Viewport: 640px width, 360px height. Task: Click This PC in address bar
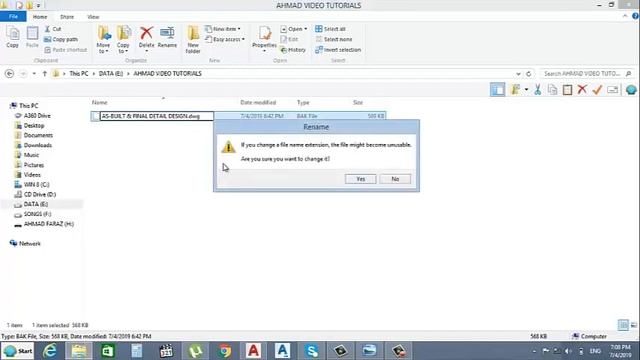(79, 73)
